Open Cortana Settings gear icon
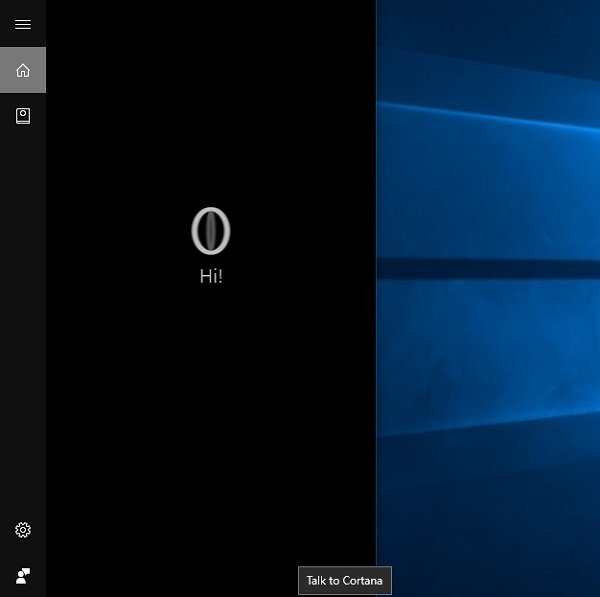The image size is (600, 597). [x=23, y=530]
